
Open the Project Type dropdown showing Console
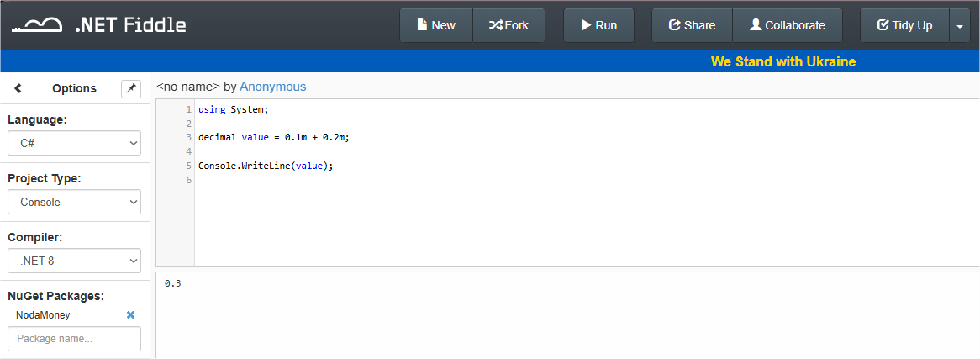pos(74,202)
